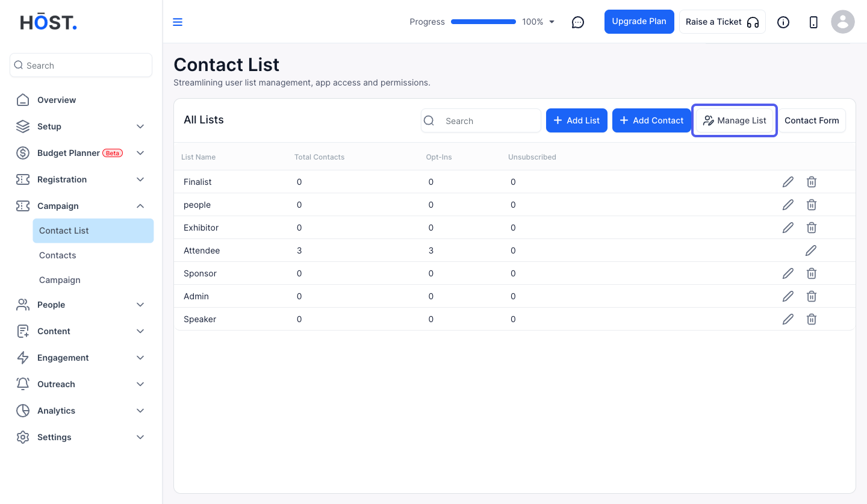This screenshot has width=867, height=504.
Task: Expand the Content section chevron
Action: click(140, 331)
